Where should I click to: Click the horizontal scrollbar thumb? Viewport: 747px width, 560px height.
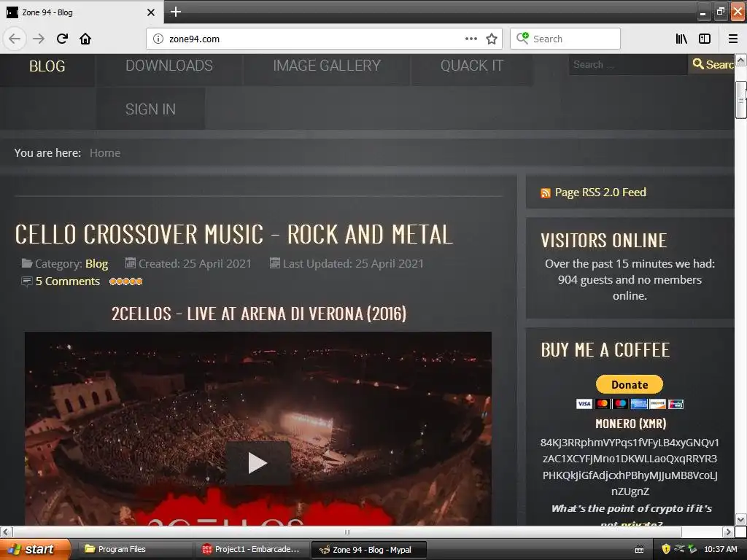(x=347, y=532)
